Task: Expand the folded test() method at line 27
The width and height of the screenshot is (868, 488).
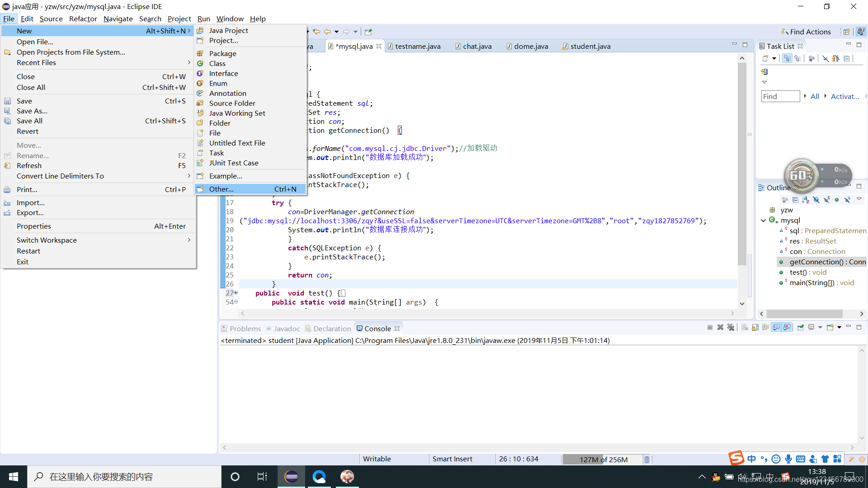Action: click(236, 293)
